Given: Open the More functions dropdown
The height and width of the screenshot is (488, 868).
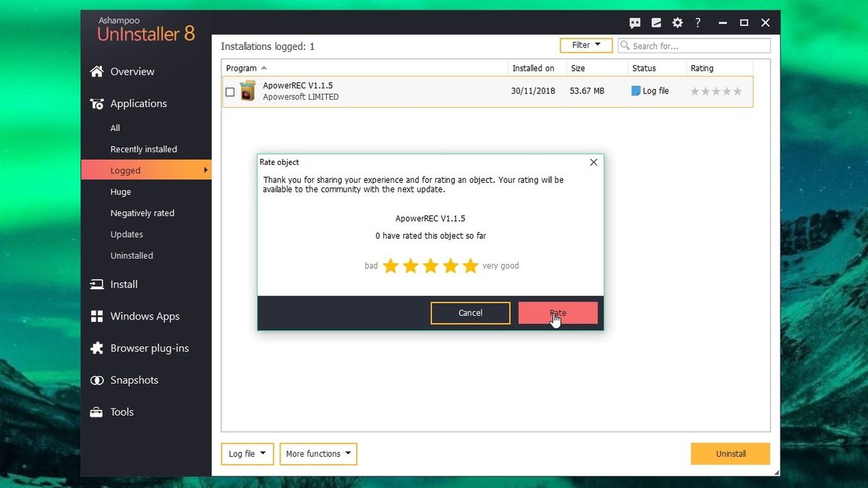Looking at the screenshot, I should 318,454.
